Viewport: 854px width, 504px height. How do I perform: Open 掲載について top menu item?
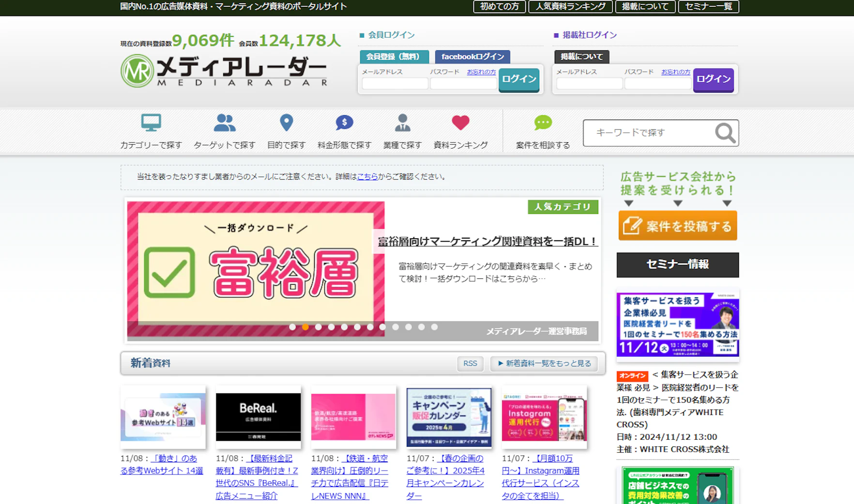645,7
